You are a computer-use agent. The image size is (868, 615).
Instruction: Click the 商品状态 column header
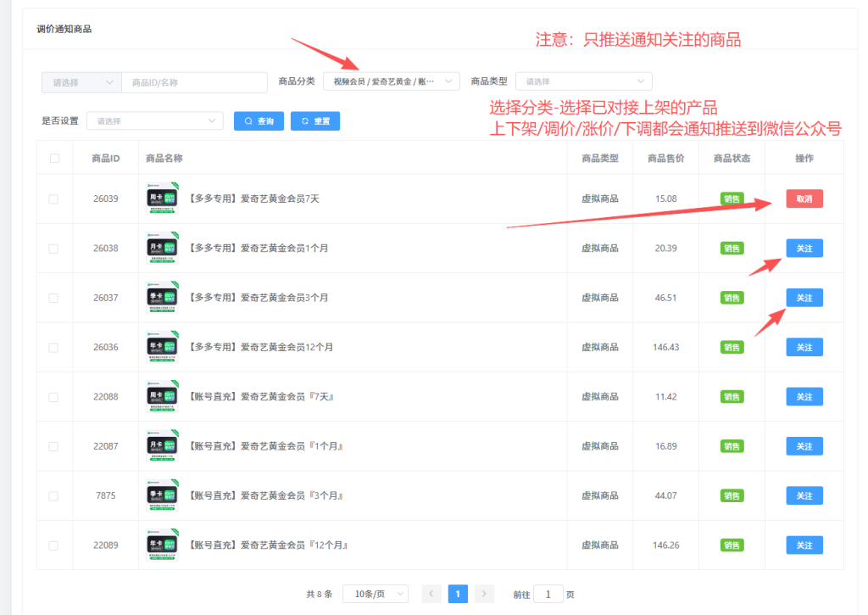point(732,159)
